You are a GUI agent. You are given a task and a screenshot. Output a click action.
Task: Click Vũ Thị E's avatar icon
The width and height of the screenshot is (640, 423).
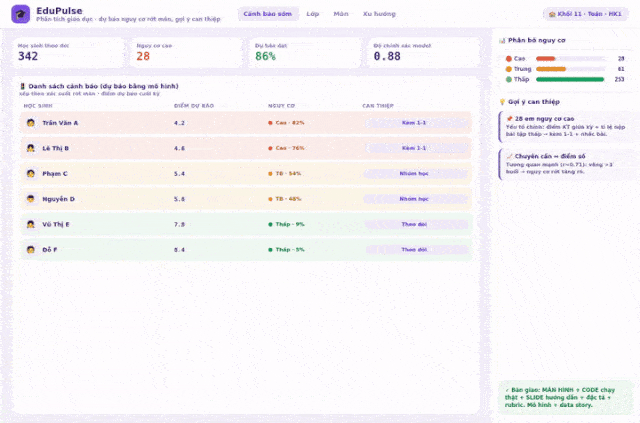click(x=31, y=224)
